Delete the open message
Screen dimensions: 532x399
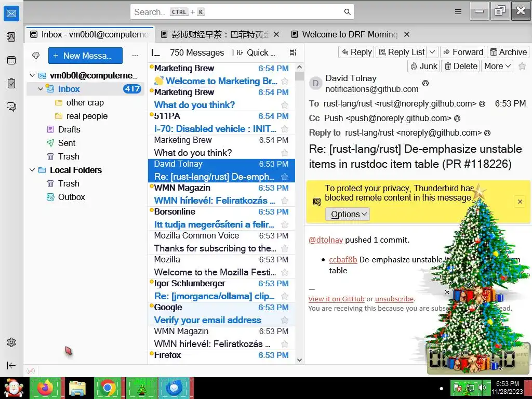[460, 66]
